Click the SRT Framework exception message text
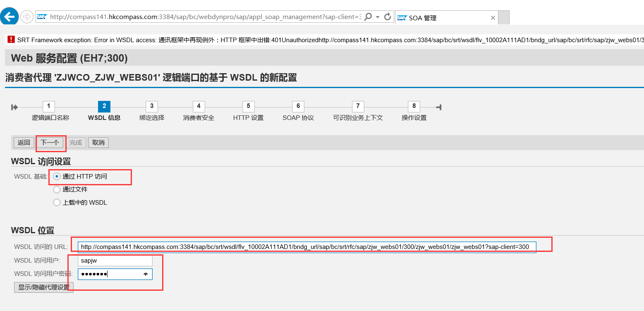Screen dimensions: 644x311 click(330, 40)
